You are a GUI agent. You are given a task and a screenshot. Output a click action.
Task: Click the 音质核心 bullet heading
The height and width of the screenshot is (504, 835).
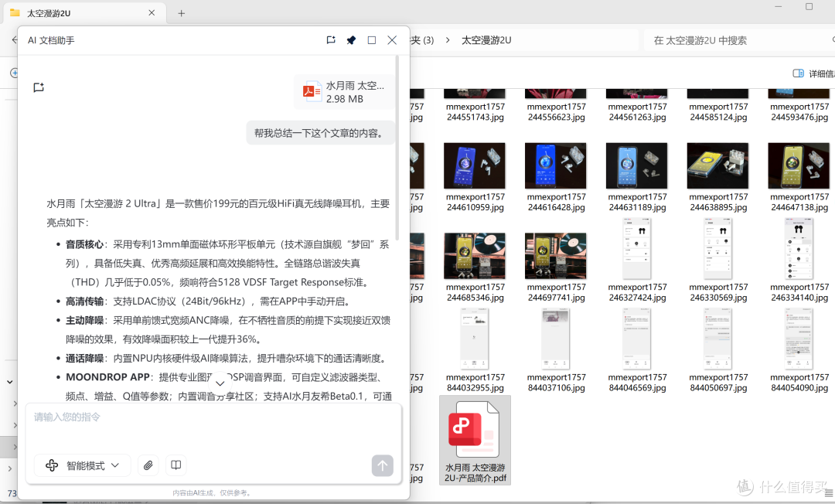(x=84, y=244)
